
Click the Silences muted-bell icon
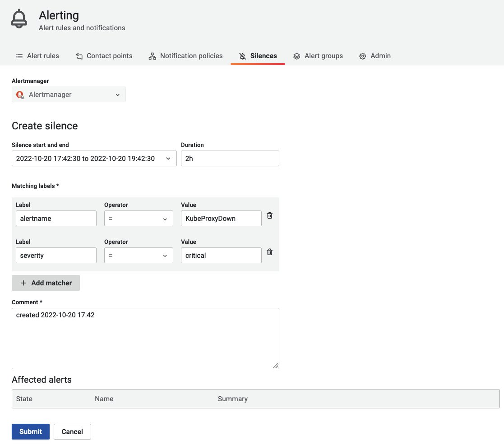click(243, 56)
